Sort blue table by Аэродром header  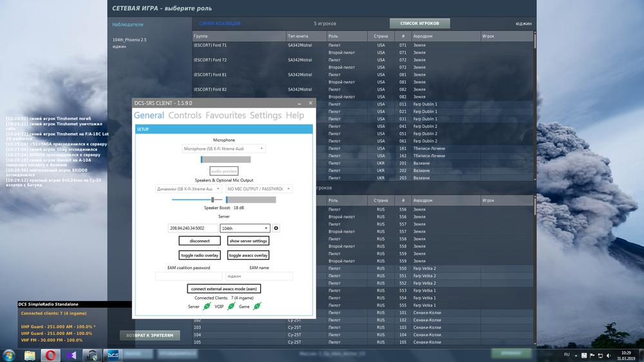coord(446,36)
